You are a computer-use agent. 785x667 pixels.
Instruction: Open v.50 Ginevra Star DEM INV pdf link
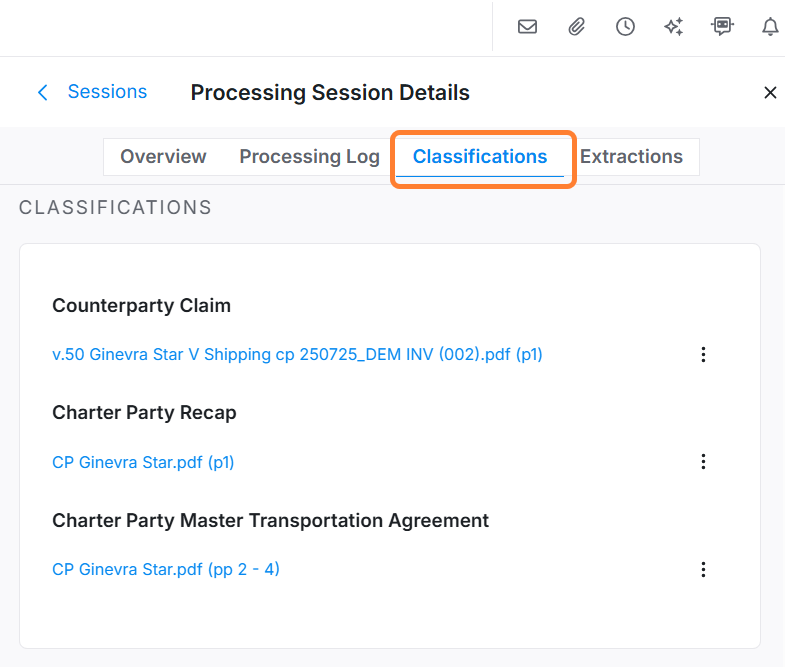pos(297,354)
